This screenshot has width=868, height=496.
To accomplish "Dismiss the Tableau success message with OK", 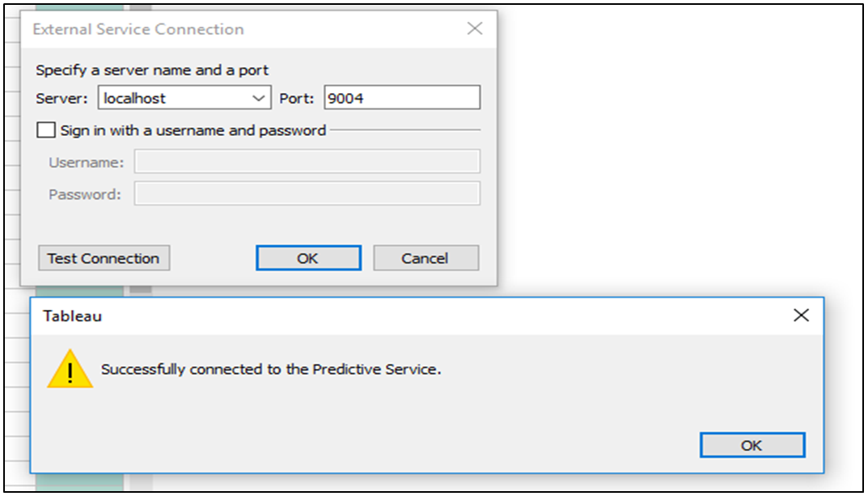I will 752,445.
